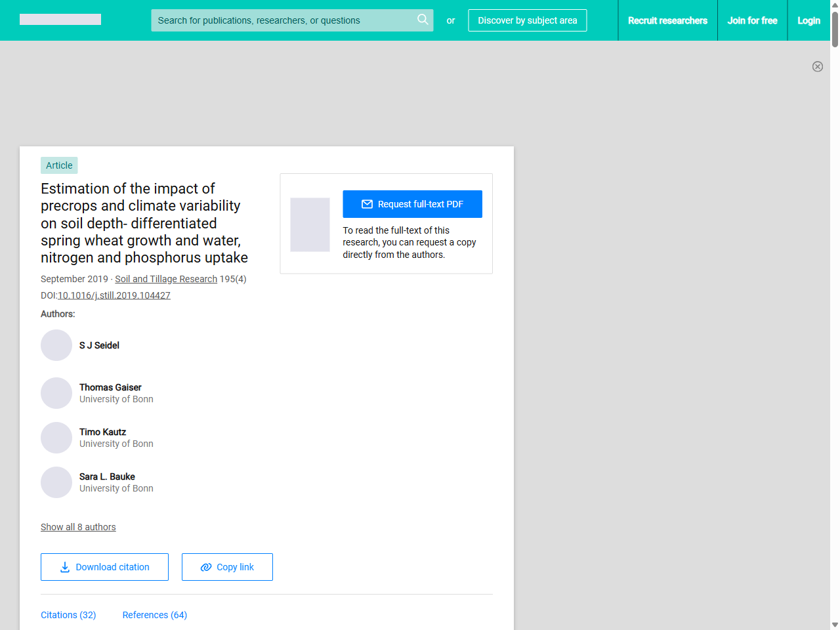Image resolution: width=840 pixels, height=630 pixels.
Task: Open the Login menu item
Action: click(x=808, y=20)
